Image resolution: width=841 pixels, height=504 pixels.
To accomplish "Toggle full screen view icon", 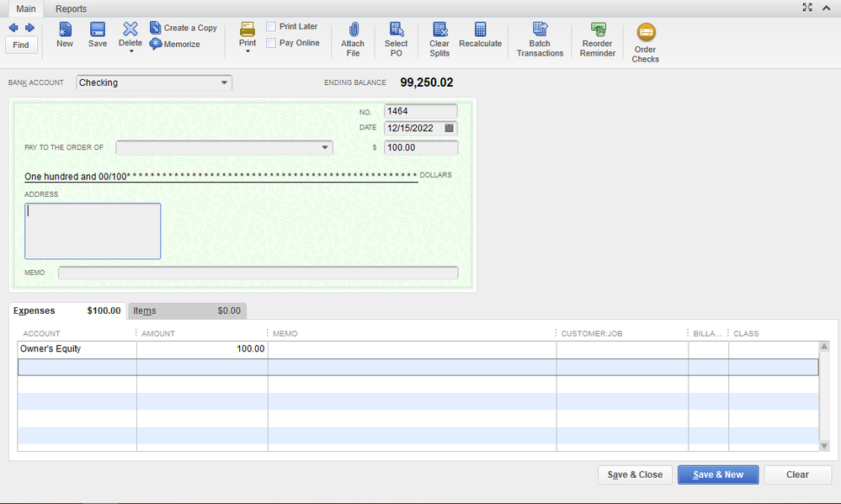I will click(x=807, y=8).
